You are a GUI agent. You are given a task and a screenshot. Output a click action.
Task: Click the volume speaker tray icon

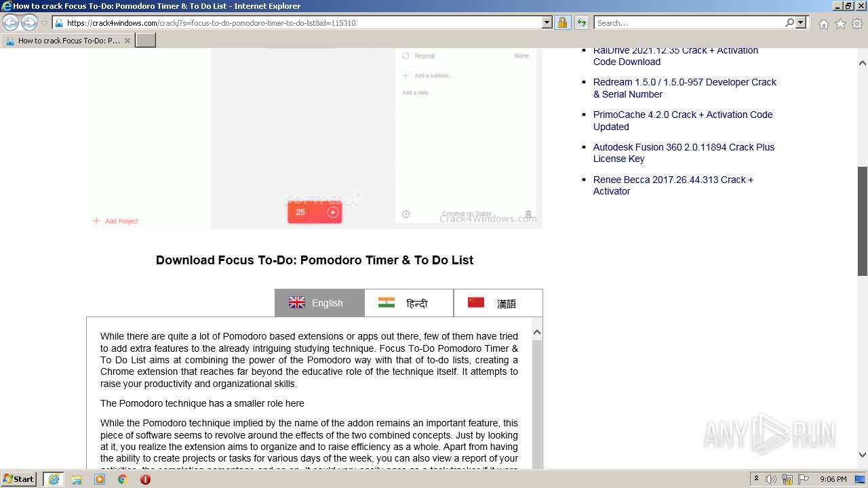[x=771, y=479]
